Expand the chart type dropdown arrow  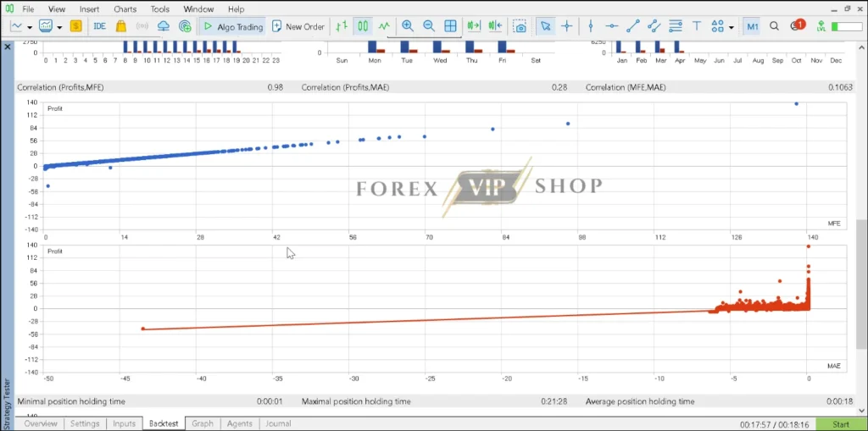point(30,26)
